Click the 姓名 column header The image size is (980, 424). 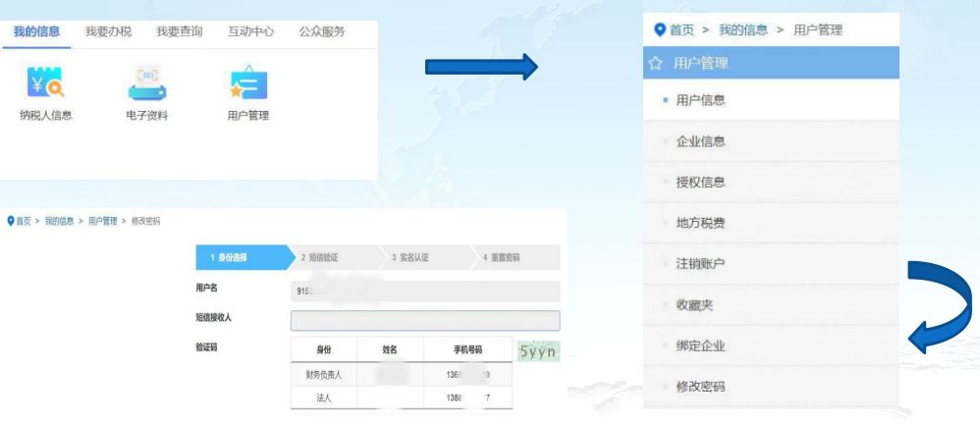390,350
